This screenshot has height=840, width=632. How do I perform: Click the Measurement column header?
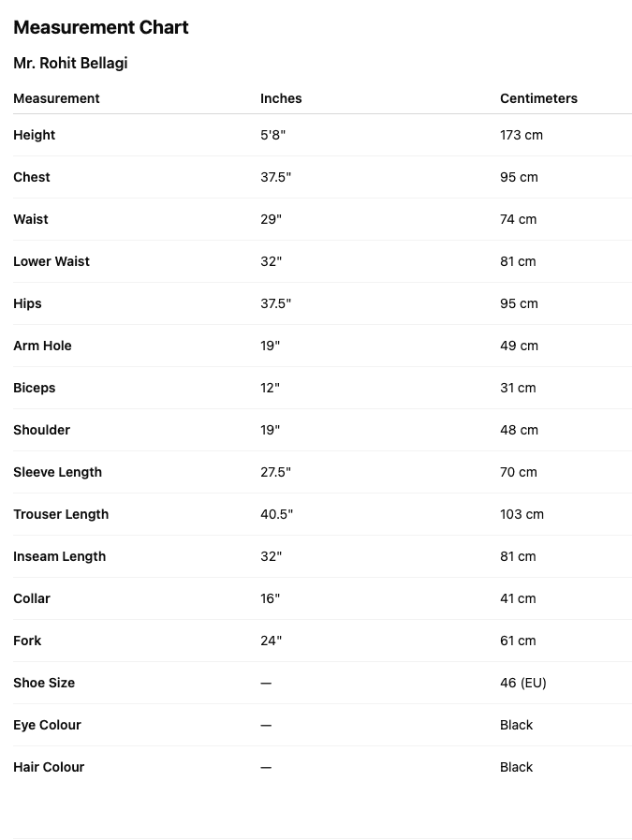pyautogui.click(x=56, y=98)
